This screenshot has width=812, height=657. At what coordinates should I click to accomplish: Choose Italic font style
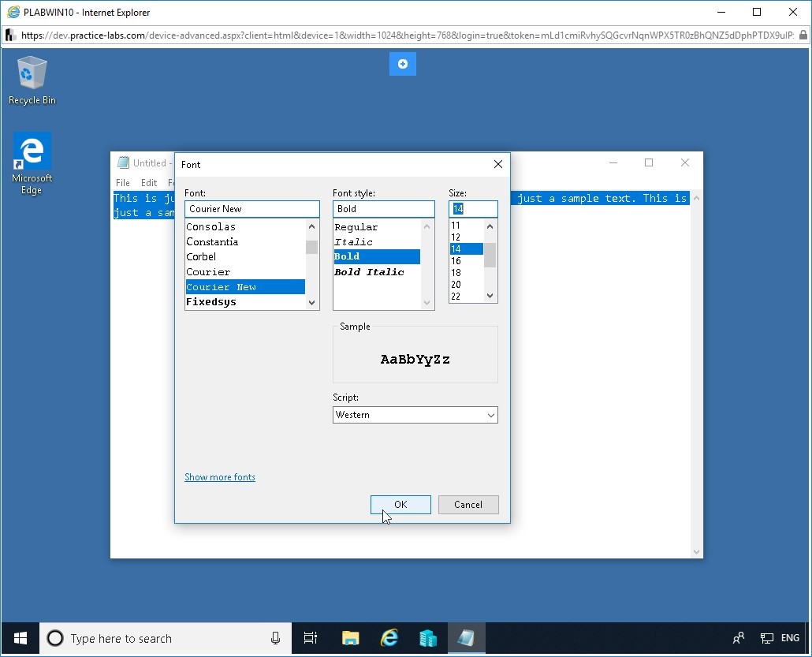[x=377, y=242]
